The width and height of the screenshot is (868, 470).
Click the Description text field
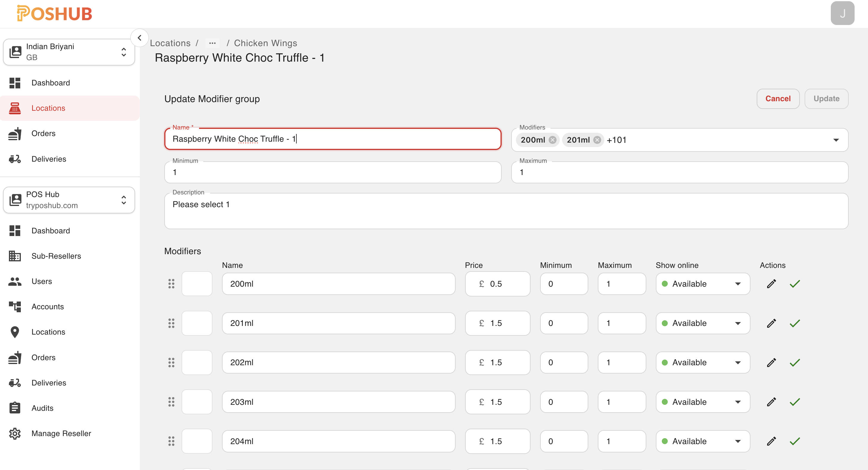[506, 211]
